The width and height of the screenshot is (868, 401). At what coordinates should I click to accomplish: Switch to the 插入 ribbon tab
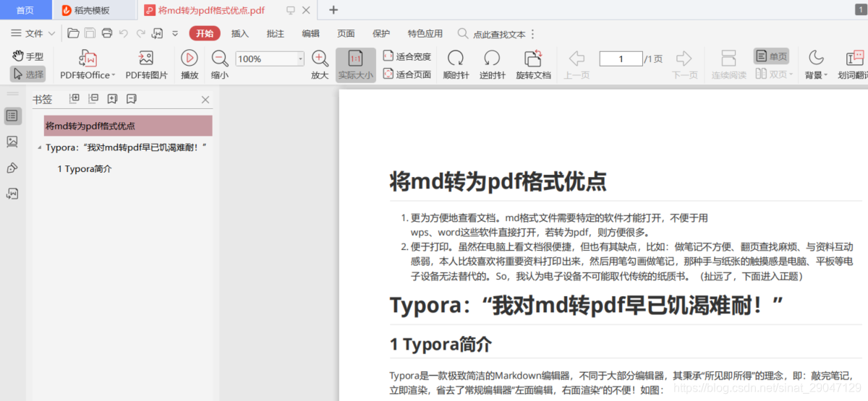coord(239,33)
